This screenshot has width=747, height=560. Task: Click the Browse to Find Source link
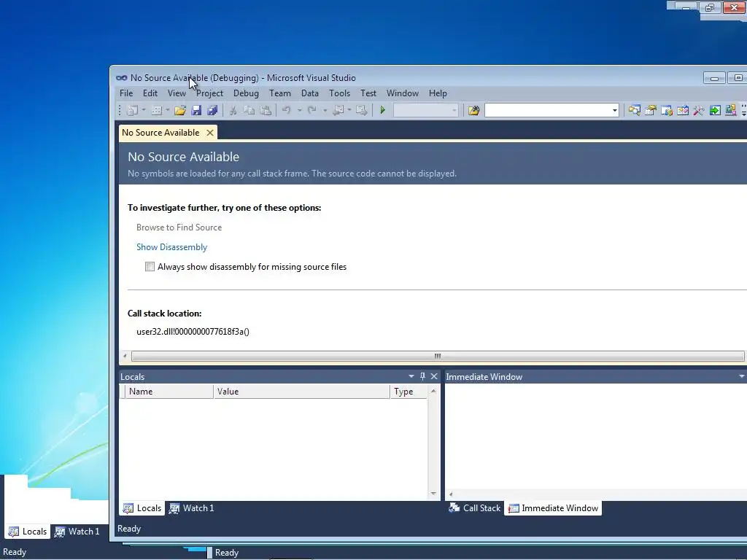[179, 227]
